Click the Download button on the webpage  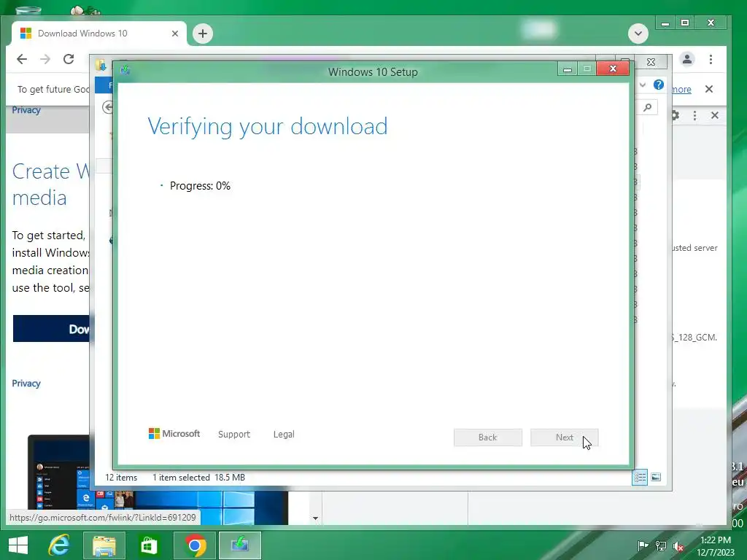coord(52,329)
